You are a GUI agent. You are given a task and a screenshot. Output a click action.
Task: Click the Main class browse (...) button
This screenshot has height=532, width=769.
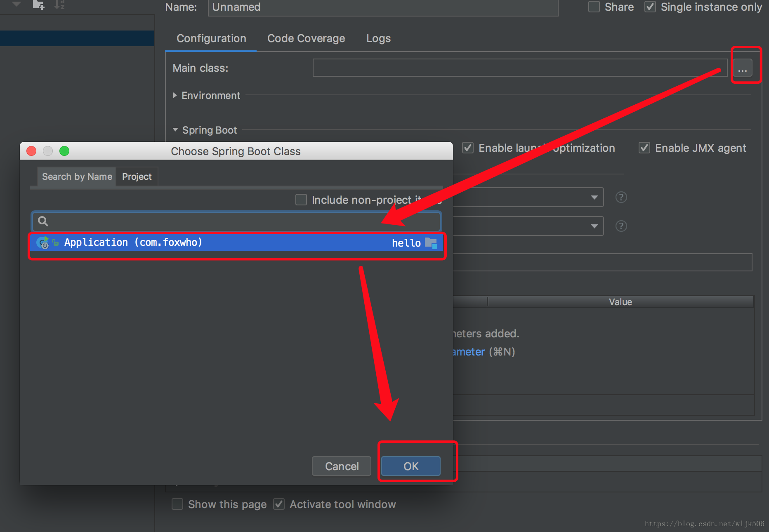(x=742, y=68)
